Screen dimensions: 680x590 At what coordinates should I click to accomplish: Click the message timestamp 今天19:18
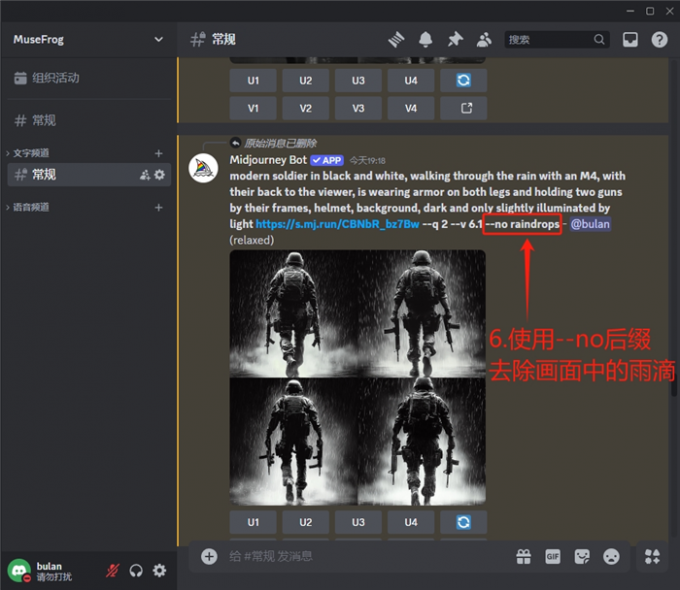367,161
